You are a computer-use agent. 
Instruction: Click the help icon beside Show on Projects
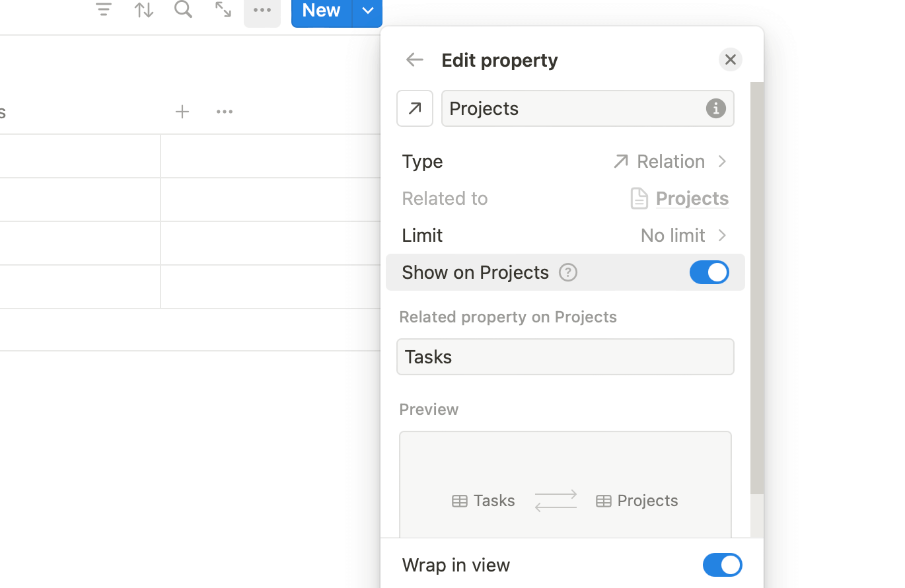pos(568,272)
